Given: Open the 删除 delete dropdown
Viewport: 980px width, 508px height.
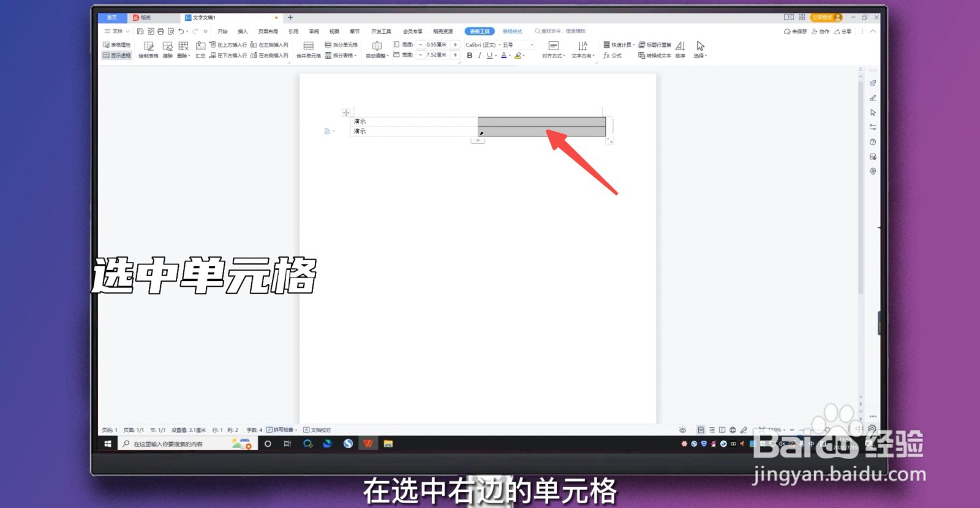Looking at the screenshot, I should [183, 50].
